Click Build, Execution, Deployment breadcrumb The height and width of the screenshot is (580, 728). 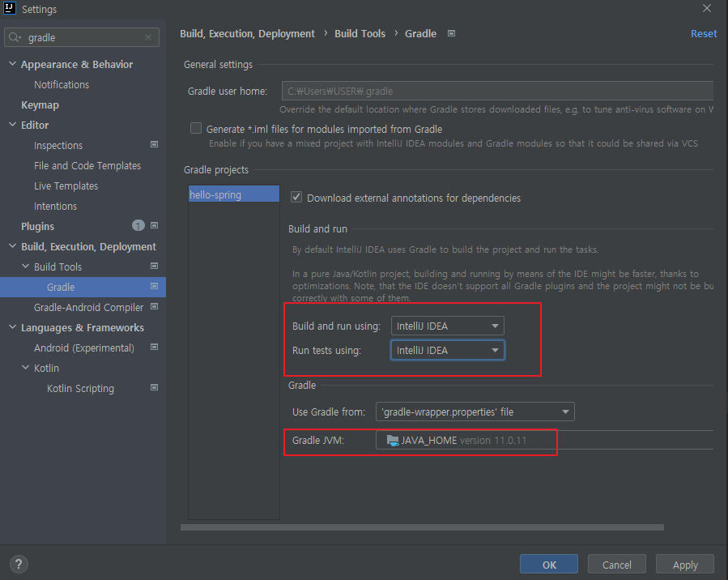point(247,33)
